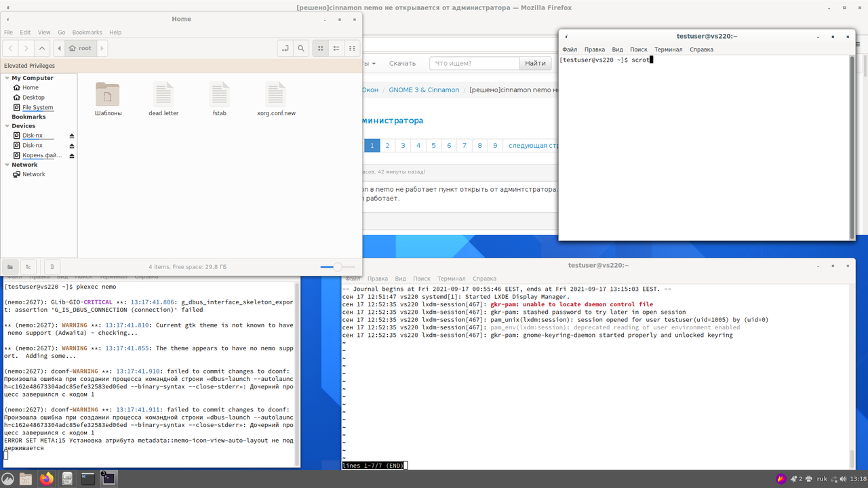
Task: Select the dead.letter file icon
Action: (x=163, y=95)
